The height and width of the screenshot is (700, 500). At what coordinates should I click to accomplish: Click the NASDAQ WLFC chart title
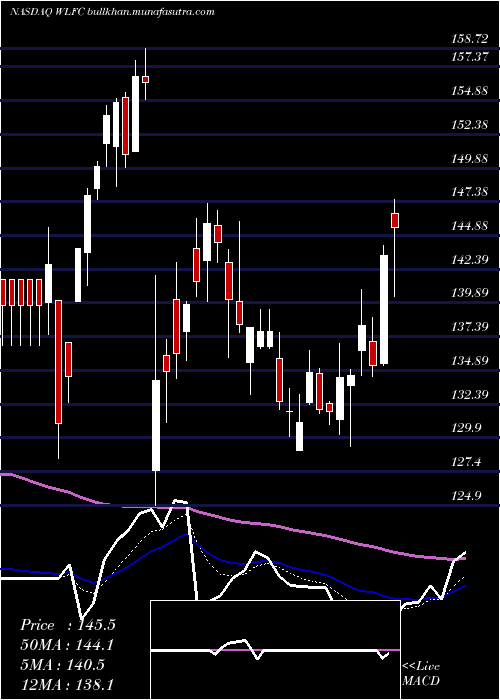[x=112, y=12]
